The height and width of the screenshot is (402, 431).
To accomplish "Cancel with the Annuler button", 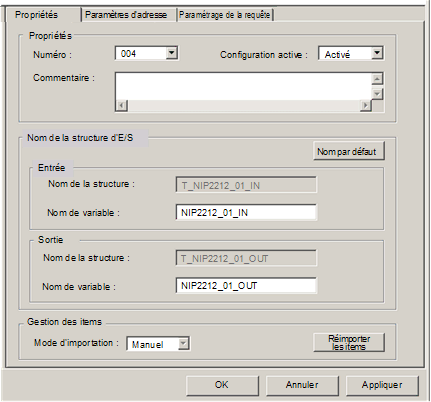I will coord(302,385).
